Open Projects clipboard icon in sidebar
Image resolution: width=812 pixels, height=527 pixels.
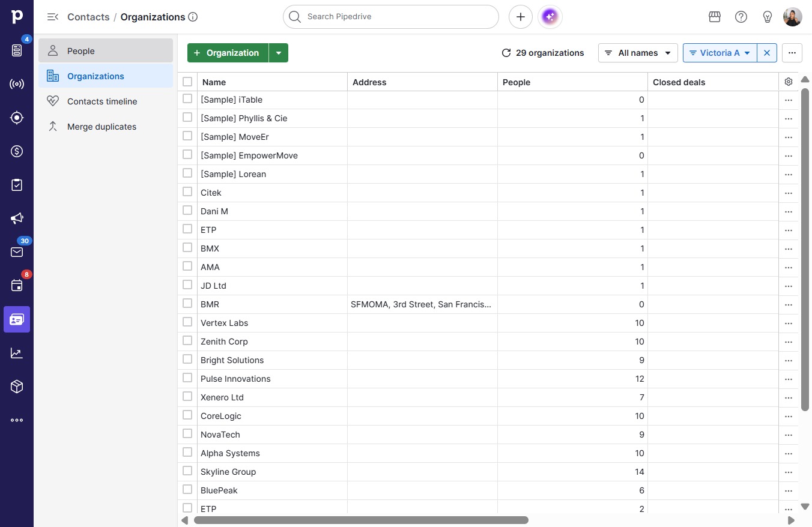tap(17, 185)
